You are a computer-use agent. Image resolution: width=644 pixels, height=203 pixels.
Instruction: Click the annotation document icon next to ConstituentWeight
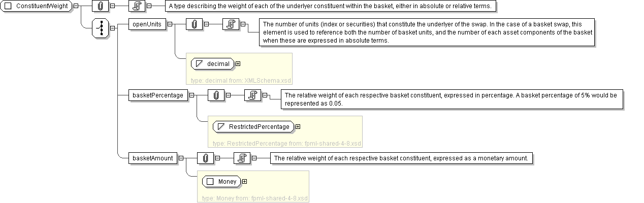(136, 6)
